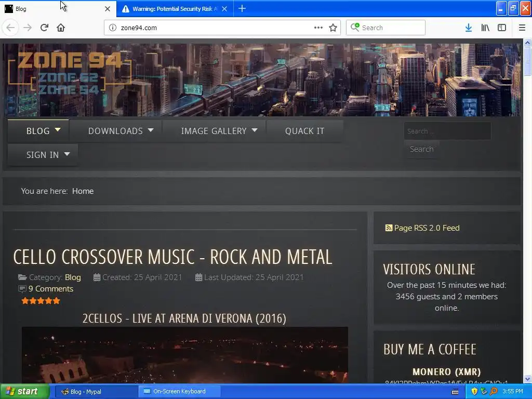The width and height of the screenshot is (532, 399).
Task: Click the forward navigation arrow
Action: tap(28, 28)
